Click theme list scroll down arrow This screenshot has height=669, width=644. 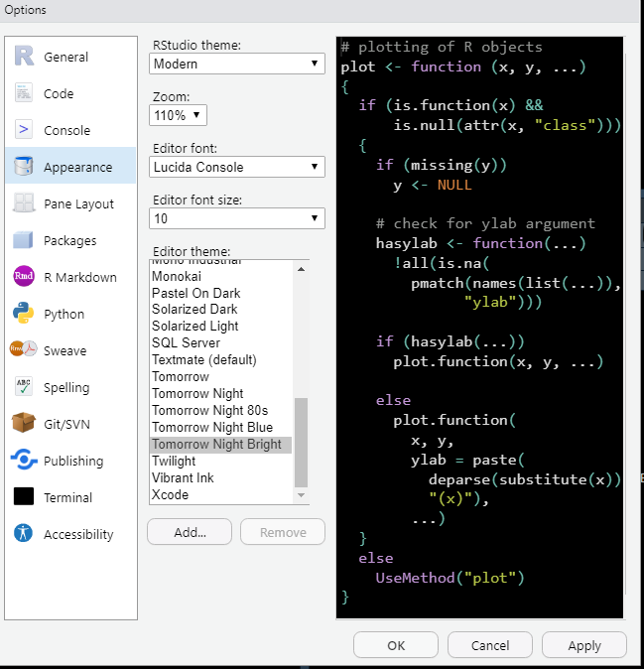pos(301,495)
